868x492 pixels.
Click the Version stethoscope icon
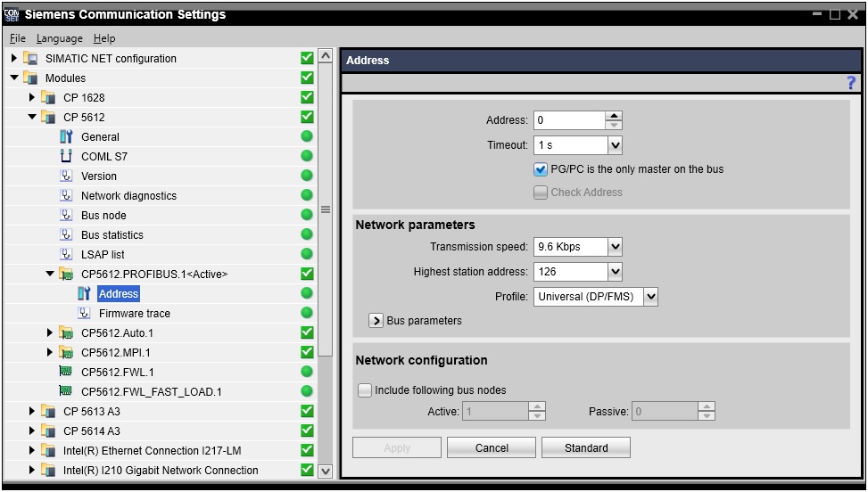(x=66, y=176)
